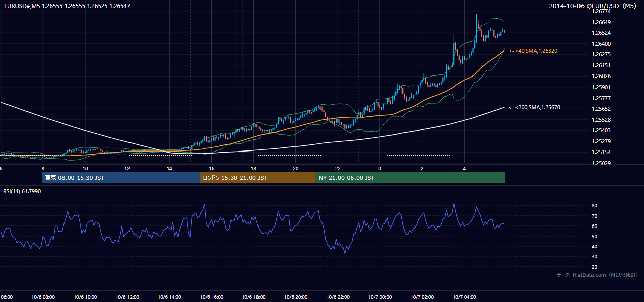Image resolution: width=644 pixels, height=302 pixels.
Task: Select the ロンドン 15:30-21:00 JST session bar
Action: tap(258, 178)
